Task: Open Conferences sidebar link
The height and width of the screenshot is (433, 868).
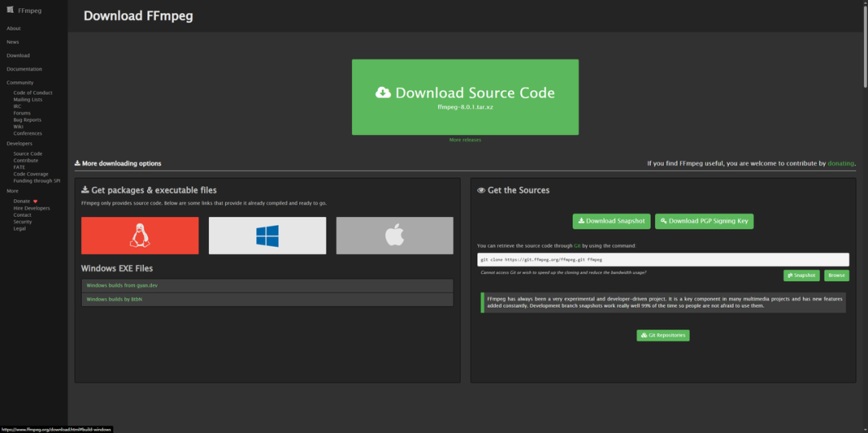Action: point(27,133)
